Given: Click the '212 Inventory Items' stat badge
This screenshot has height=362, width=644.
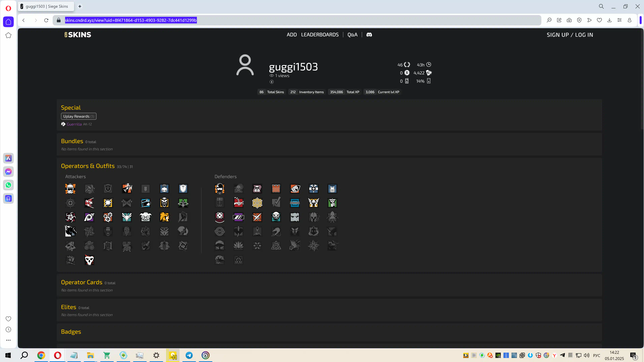Looking at the screenshot, I should tap(307, 92).
